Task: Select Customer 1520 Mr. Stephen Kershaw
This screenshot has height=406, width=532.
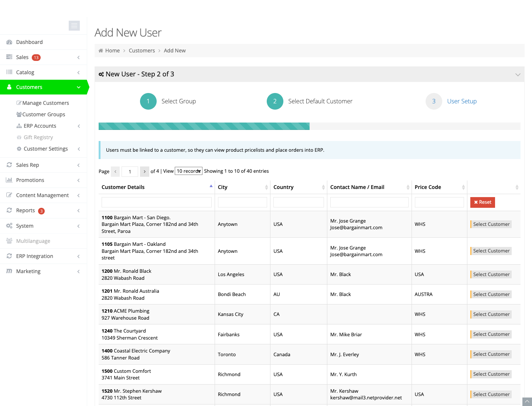Action: (491, 394)
